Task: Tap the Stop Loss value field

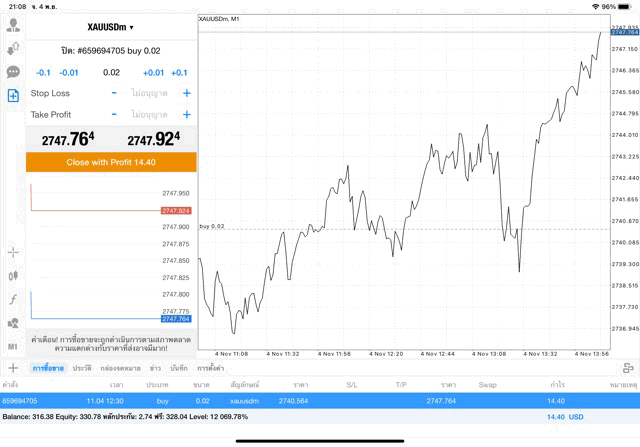Action: coord(150,93)
